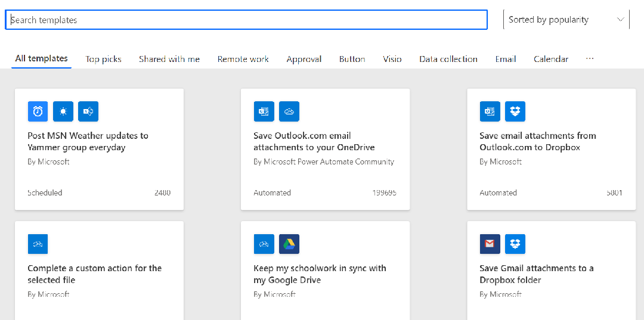The image size is (644, 320).
Task: Click OneDrive icon on schoolwork sync card
Action: (264, 244)
